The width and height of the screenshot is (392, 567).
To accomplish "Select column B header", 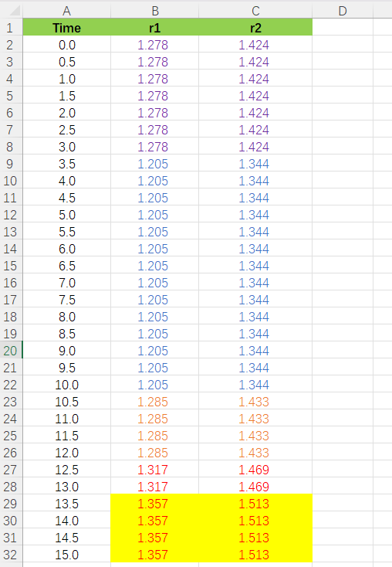I will tap(154, 11).
